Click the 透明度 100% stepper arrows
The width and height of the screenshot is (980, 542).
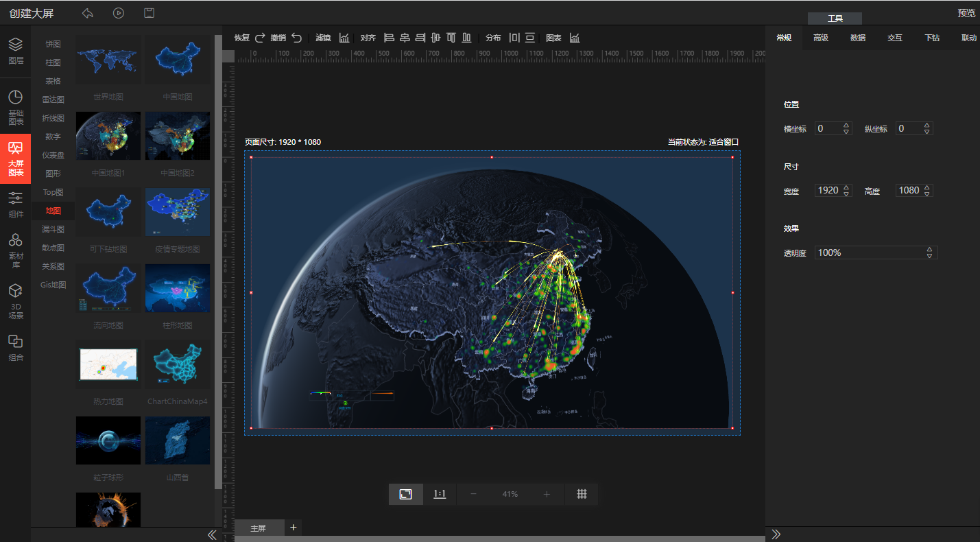click(929, 252)
